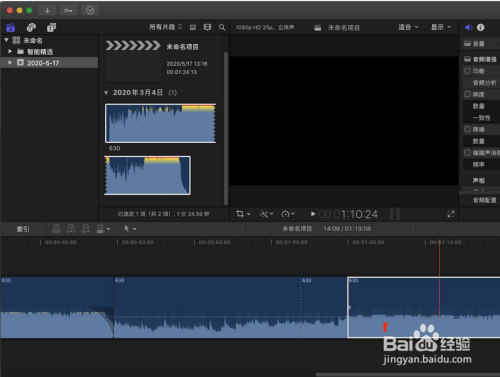Click the browser search magnifier icon
The height and width of the screenshot is (377, 500).
pyautogui.click(x=222, y=27)
